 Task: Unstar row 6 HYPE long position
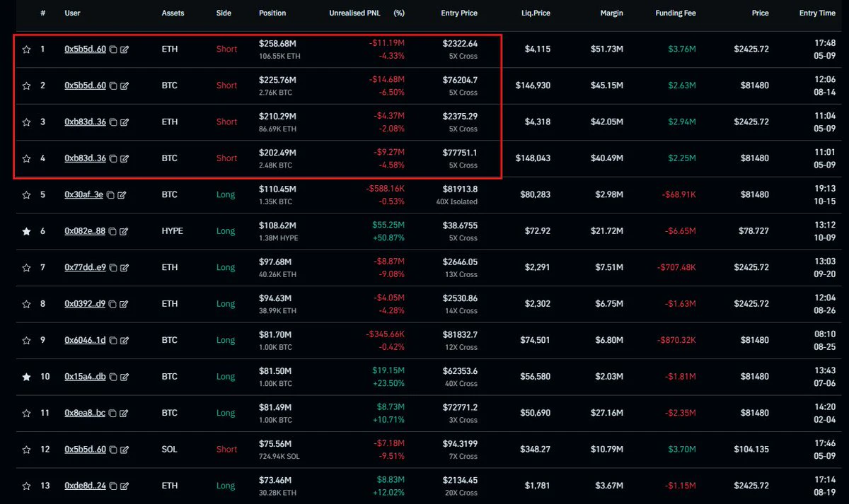[27, 231]
